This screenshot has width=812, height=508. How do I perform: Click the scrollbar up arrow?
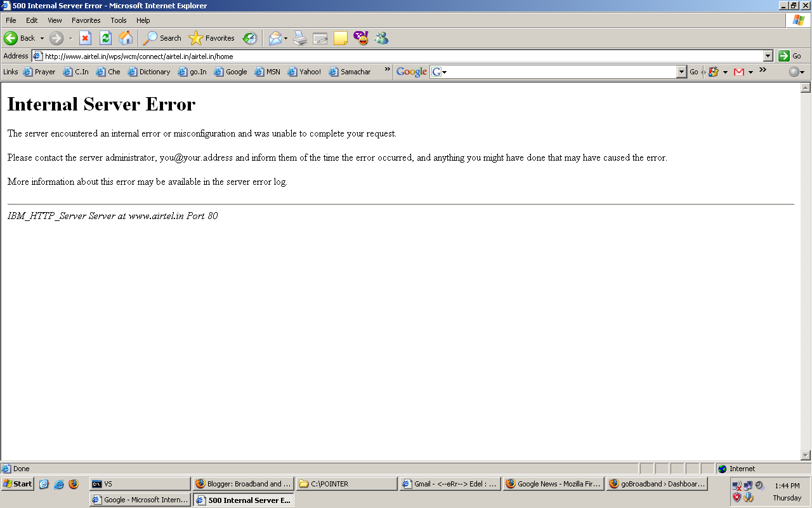click(x=806, y=88)
